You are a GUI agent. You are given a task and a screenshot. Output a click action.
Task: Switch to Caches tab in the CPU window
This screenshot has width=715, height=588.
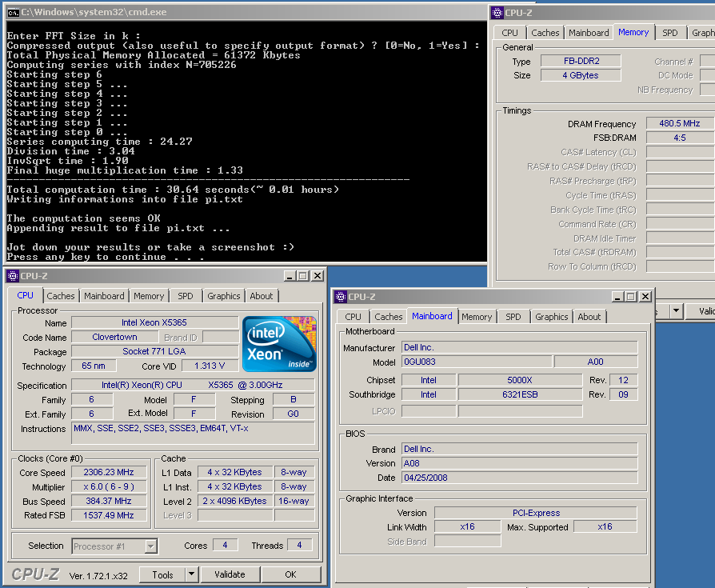coord(61,296)
